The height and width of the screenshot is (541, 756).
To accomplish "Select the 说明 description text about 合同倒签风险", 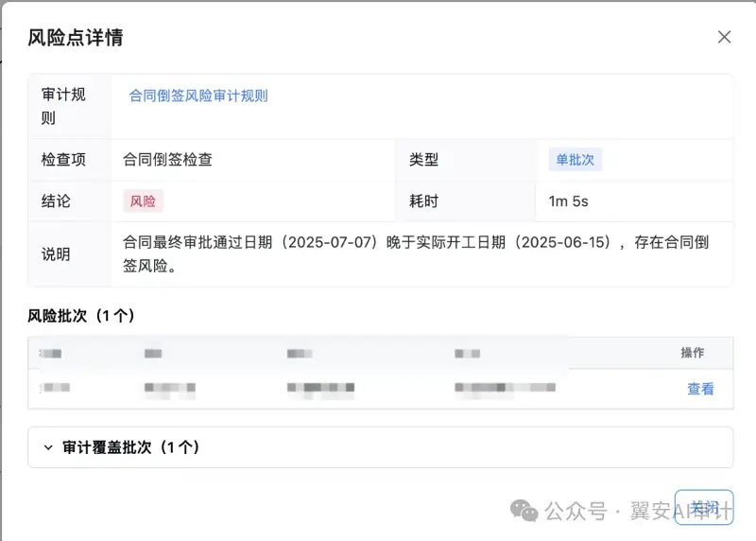I will tap(415, 253).
